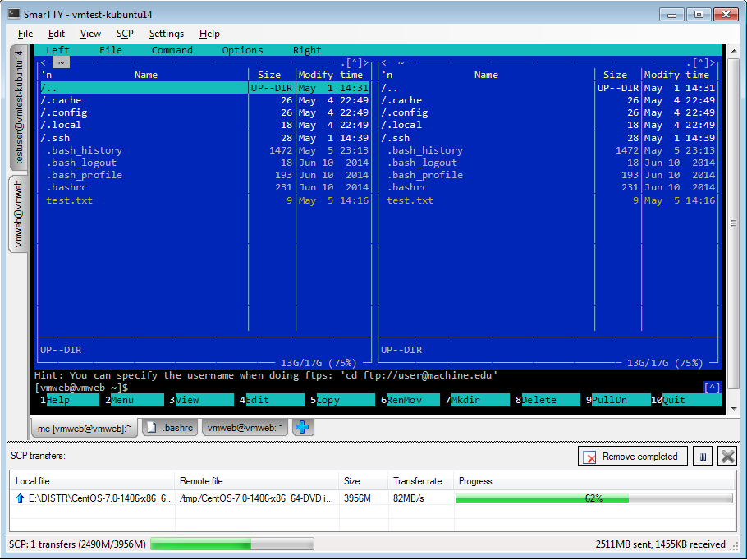Click the right panel forward arrow '>'
This screenshot has height=560, width=747.
713,63
